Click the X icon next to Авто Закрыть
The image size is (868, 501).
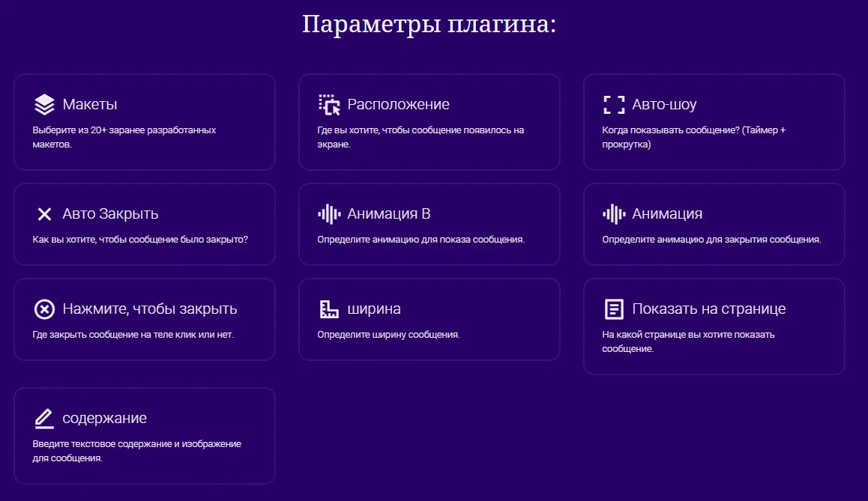[x=44, y=214]
